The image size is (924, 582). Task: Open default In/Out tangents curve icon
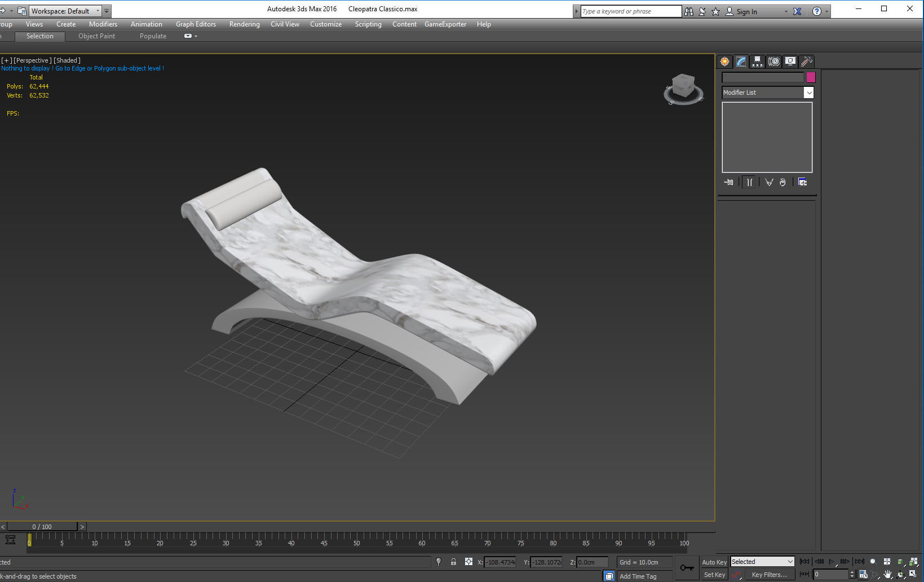(736, 575)
